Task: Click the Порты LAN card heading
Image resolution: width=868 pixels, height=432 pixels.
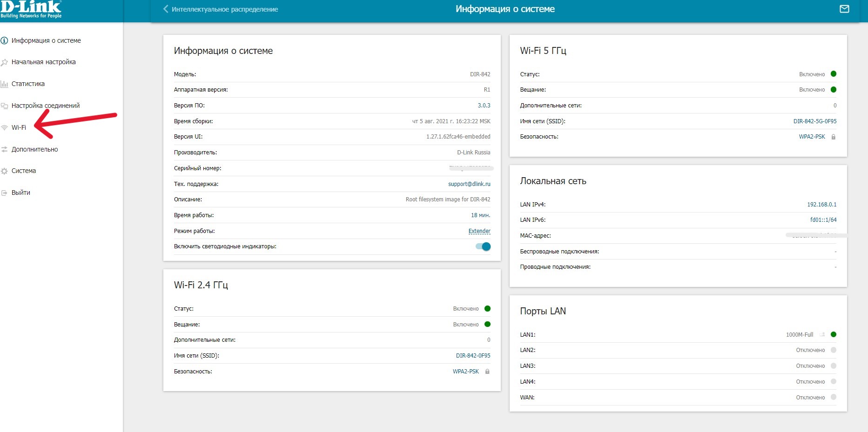Action: point(543,311)
